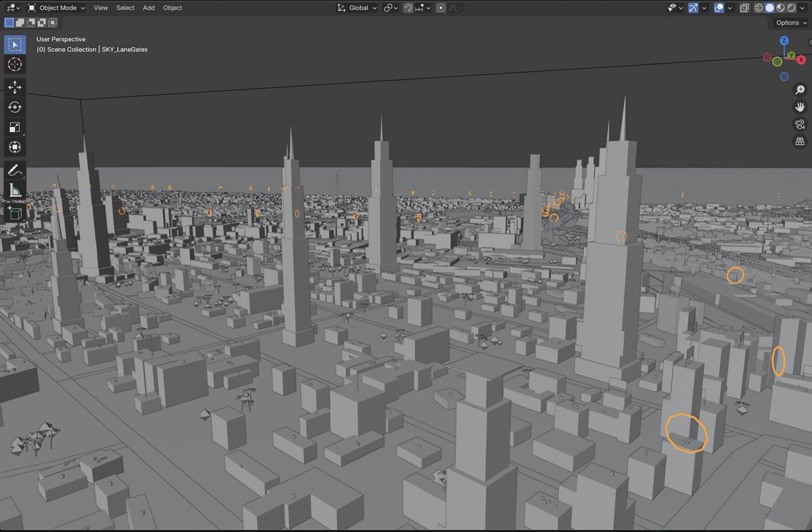Switch to Material Preview shading
812x532 pixels.
click(780, 7)
